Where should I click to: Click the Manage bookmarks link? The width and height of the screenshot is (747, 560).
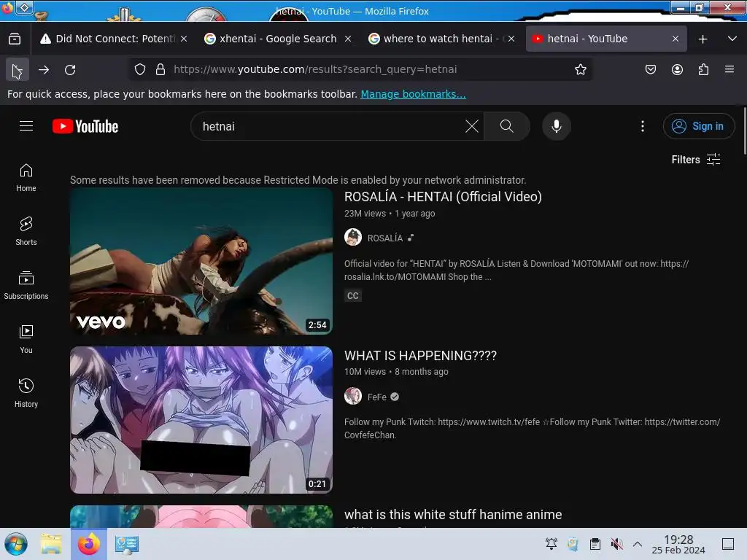[x=413, y=94]
